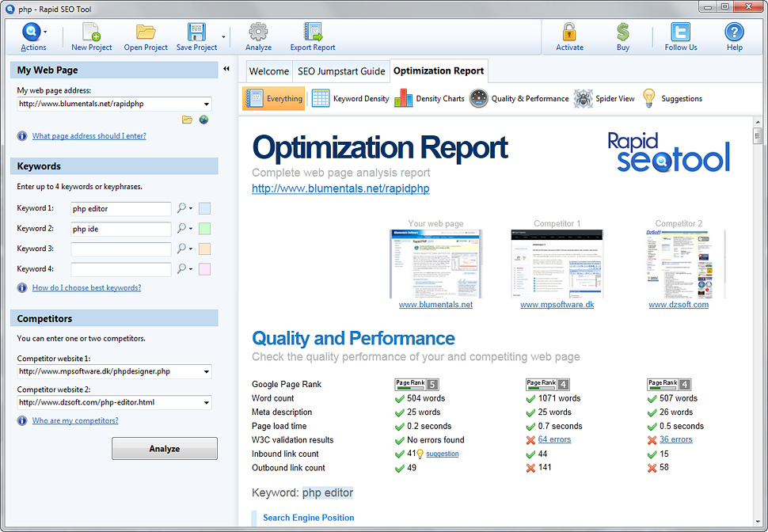Switch to the SEO Jumpstart Guide tab

point(341,71)
